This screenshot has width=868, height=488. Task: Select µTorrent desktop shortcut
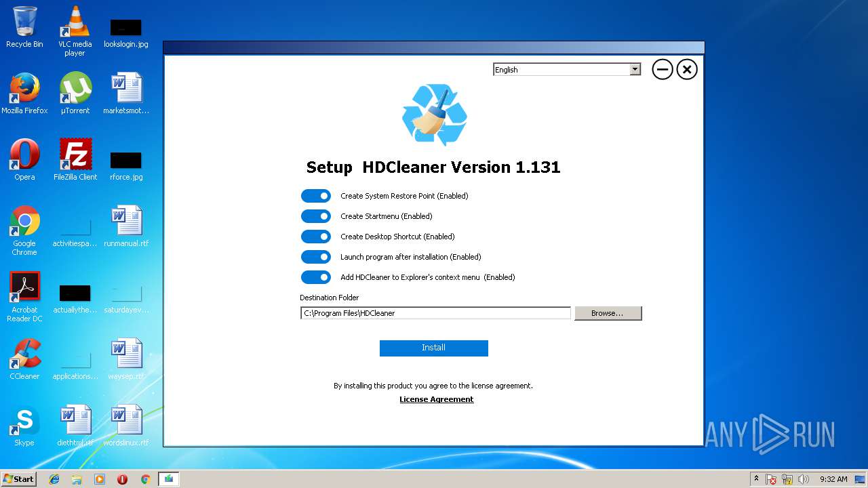(x=75, y=94)
